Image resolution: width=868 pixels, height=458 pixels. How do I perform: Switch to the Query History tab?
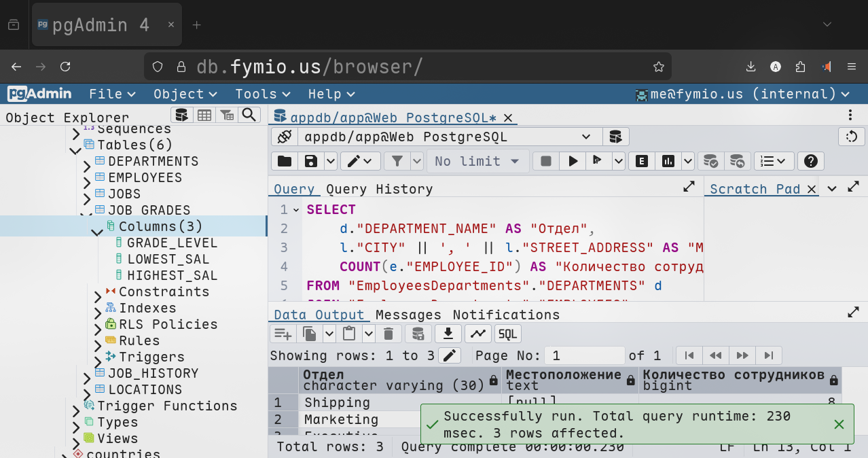pos(379,189)
